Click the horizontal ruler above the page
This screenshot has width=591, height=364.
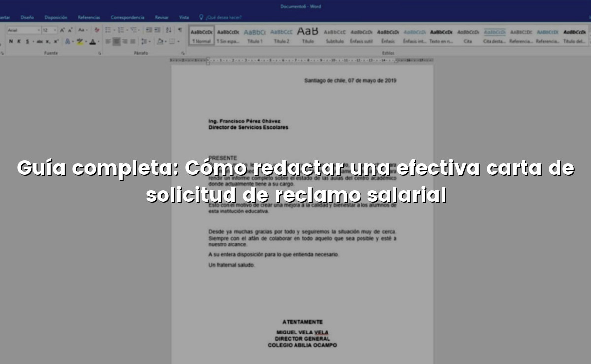(x=302, y=60)
